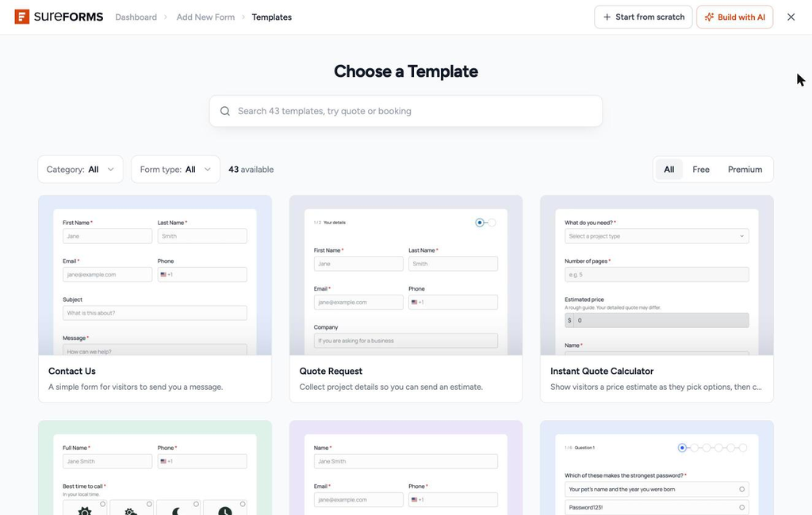Viewport: 812px width, 515px height.
Task: Click the Templates breadcrumb label
Action: click(271, 17)
